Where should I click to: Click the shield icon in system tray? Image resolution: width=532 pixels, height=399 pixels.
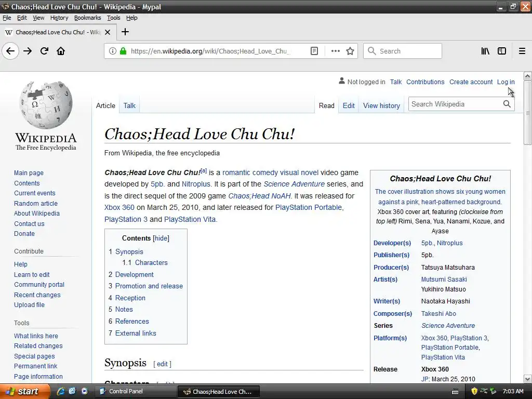[474, 391]
